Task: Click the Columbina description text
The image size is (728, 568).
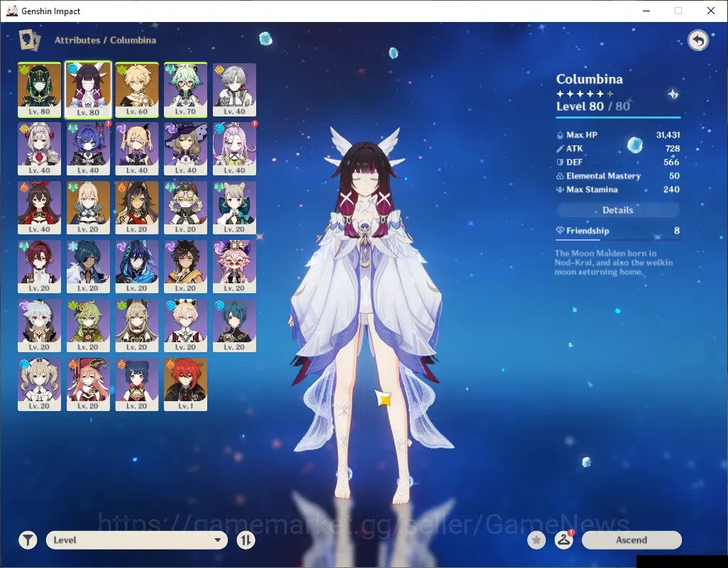Action: [x=613, y=263]
